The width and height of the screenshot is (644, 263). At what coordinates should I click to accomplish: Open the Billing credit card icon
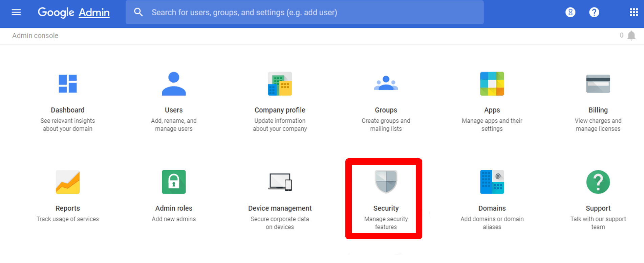click(598, 84)
